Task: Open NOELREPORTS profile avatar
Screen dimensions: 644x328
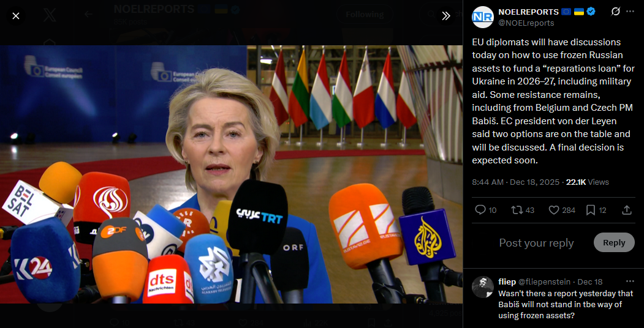Action: tap(482, 17)
